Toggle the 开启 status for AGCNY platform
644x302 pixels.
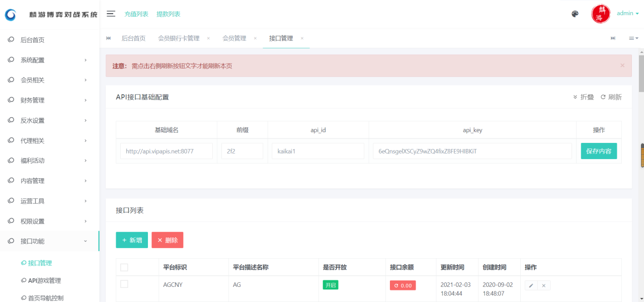pos(330,284)
